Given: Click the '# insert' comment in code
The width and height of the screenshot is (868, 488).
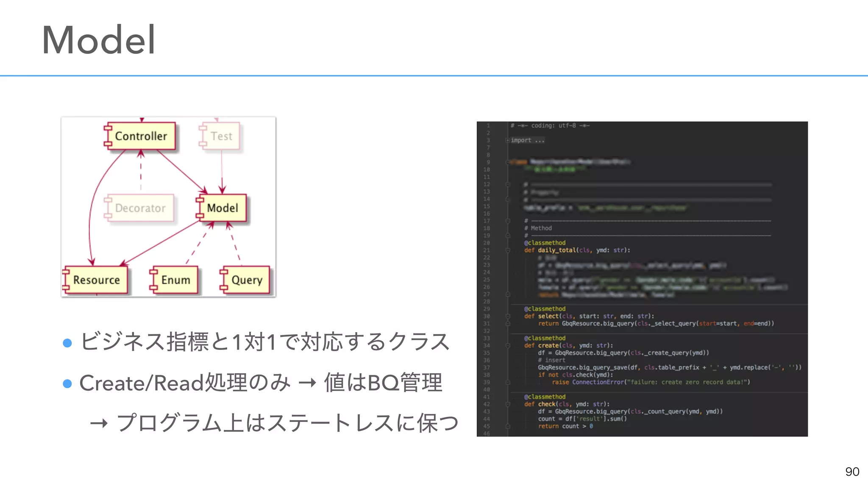Looking at the screenshot, I should [552, 360].
